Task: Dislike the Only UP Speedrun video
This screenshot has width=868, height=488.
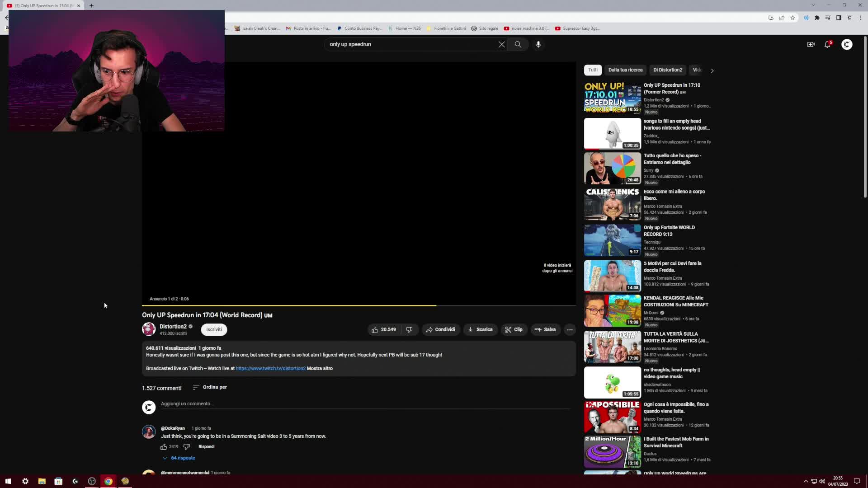Action: tap(410, 330)
